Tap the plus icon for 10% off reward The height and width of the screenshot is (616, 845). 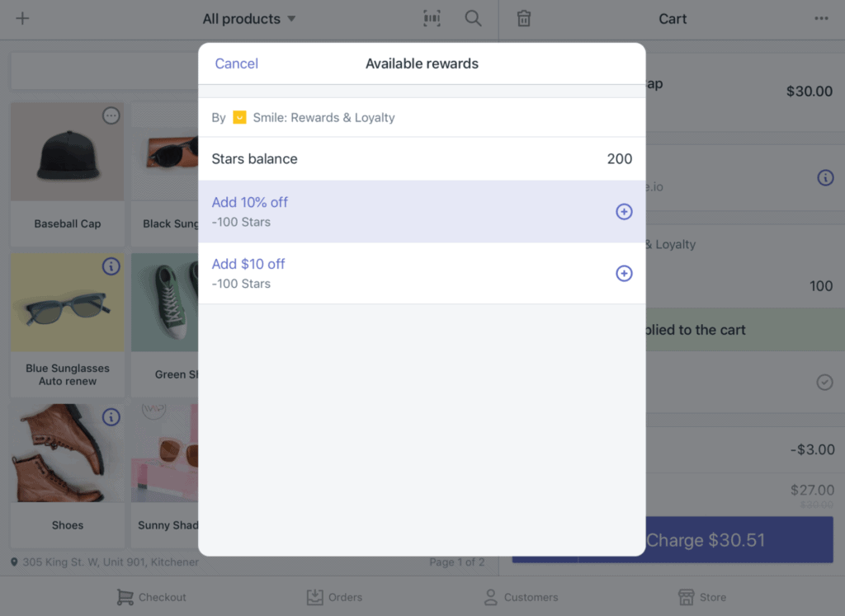[624, 212]
